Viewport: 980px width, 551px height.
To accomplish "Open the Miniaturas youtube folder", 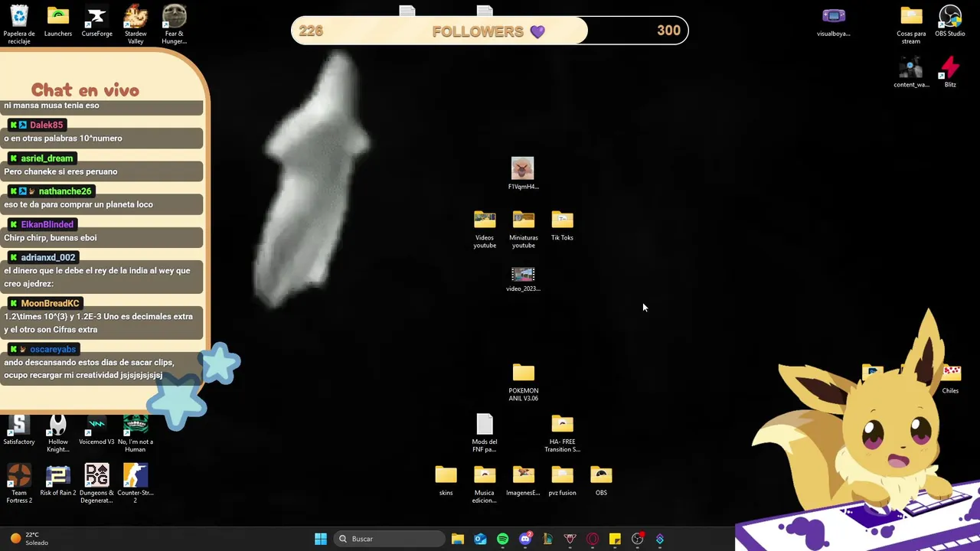I will pyautogui.click(x=524, y=229).
